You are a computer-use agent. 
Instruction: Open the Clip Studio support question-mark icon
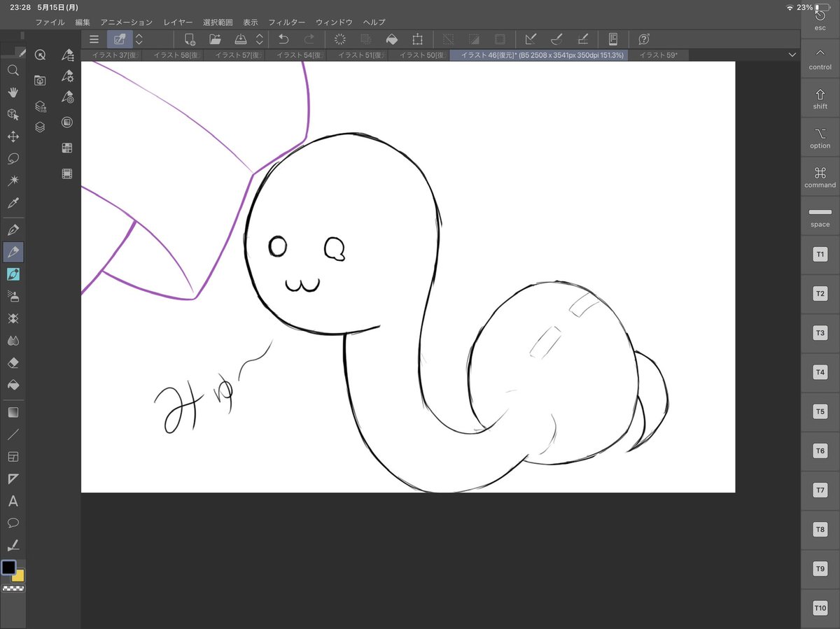(x=644, y=39)
